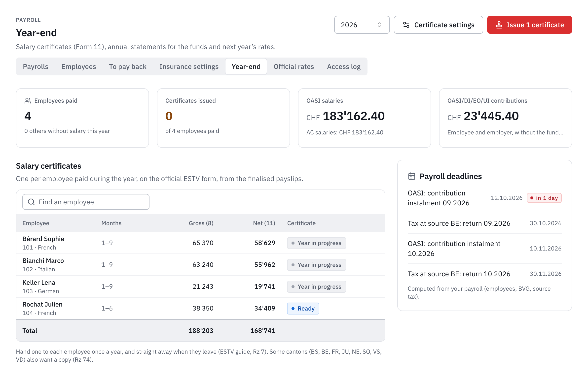
Task: Click the total gross value 188'203
Action: pos(201,330)
